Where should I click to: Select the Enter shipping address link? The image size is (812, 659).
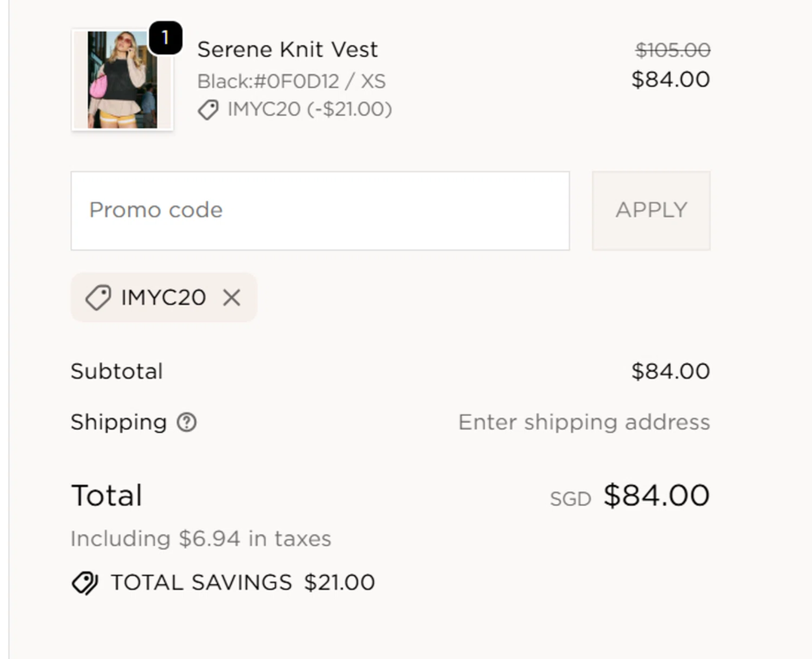tap(584, 422)
